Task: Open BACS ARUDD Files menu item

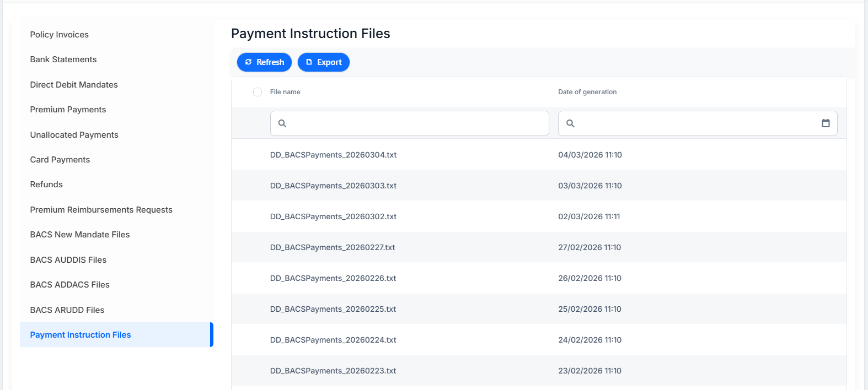Action: click(x=67, y=310)
